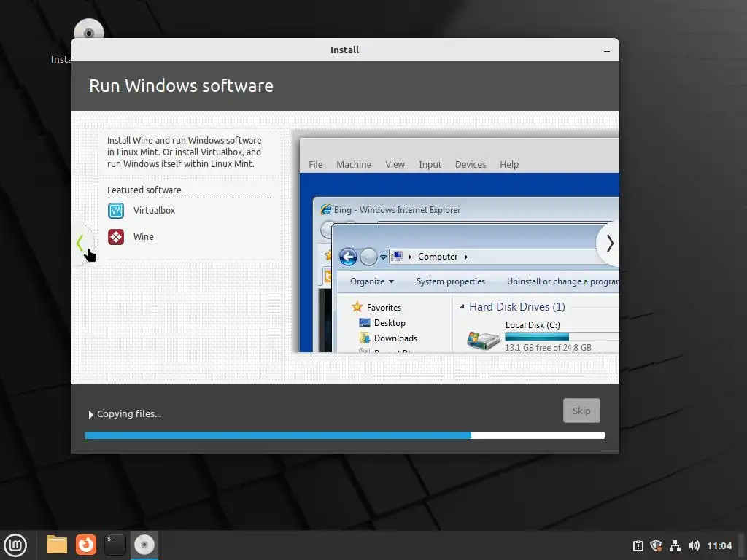This screenshot has height=560, width=747.
Task: Minimize the Install window
Action: click(x=606, y=50)
